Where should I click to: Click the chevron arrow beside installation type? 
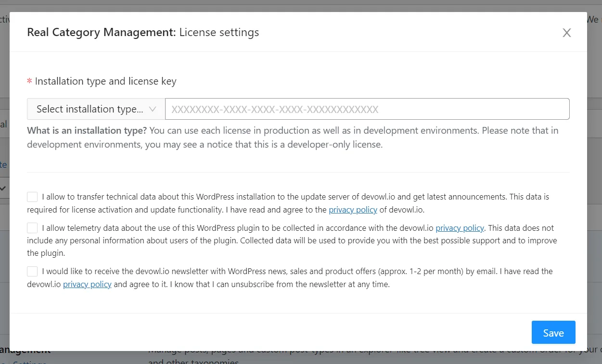coord(153,109)
